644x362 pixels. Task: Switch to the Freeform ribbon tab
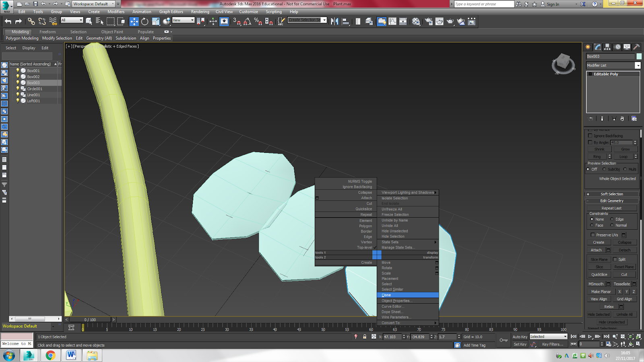(47, 32)
